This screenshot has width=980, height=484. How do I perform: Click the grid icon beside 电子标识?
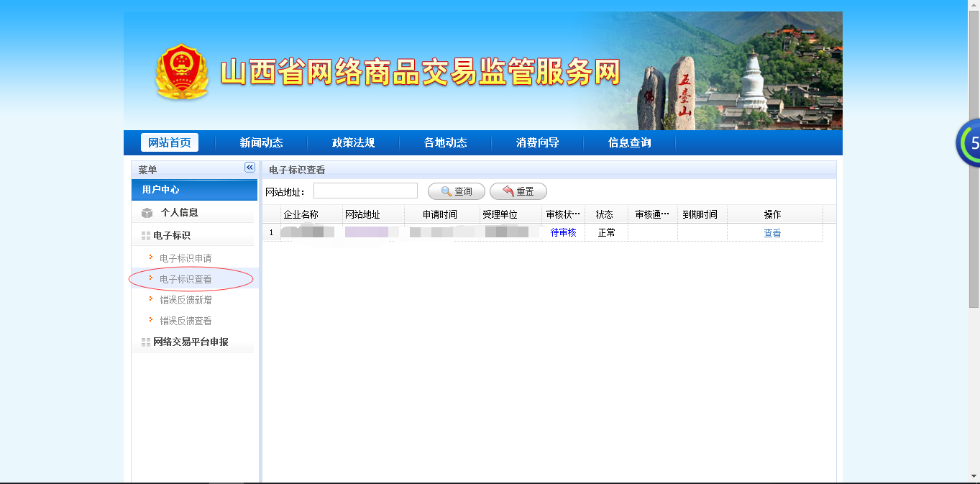pos(146,236)
